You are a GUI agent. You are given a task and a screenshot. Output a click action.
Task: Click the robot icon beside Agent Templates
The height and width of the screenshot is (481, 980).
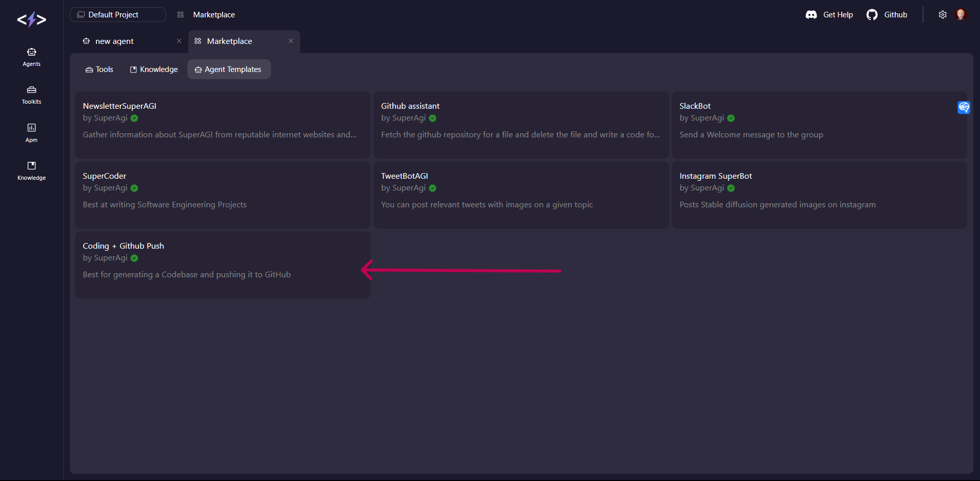pyautogui.click(x=198, y=70)
